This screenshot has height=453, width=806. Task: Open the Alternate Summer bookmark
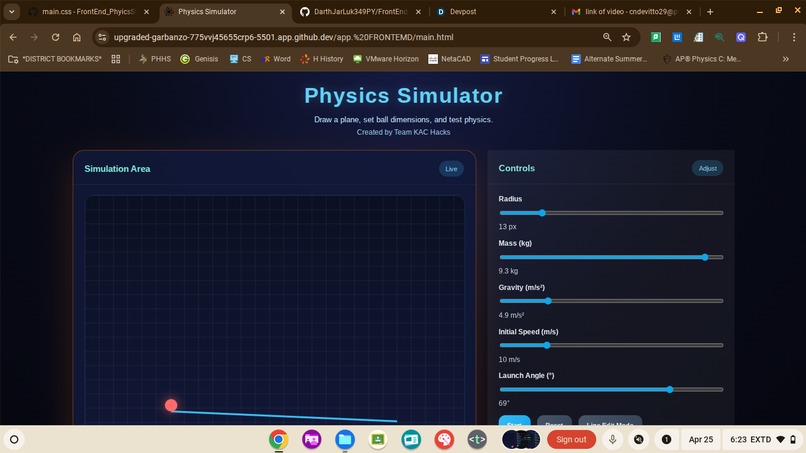coord(610,59)
